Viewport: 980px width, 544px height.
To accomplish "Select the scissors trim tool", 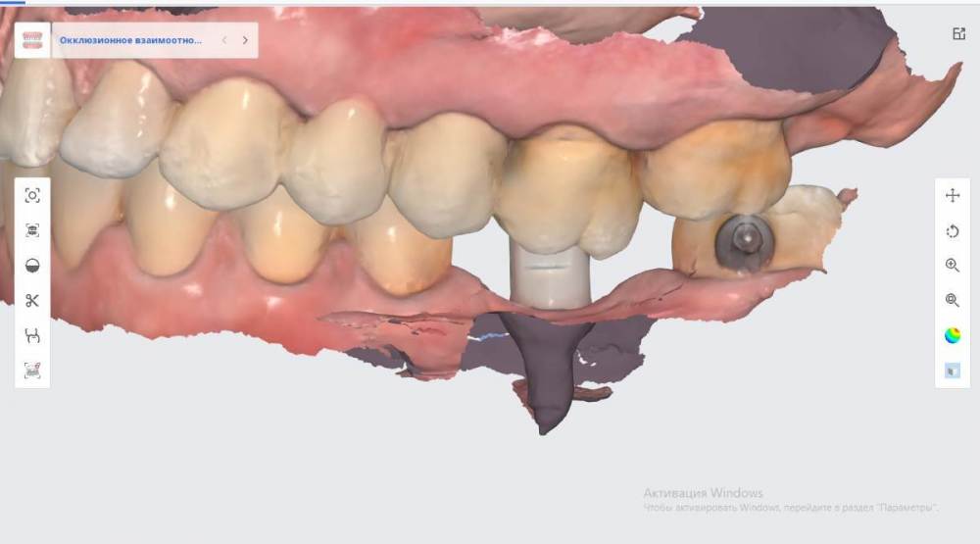I will click(x=32, y=301).
